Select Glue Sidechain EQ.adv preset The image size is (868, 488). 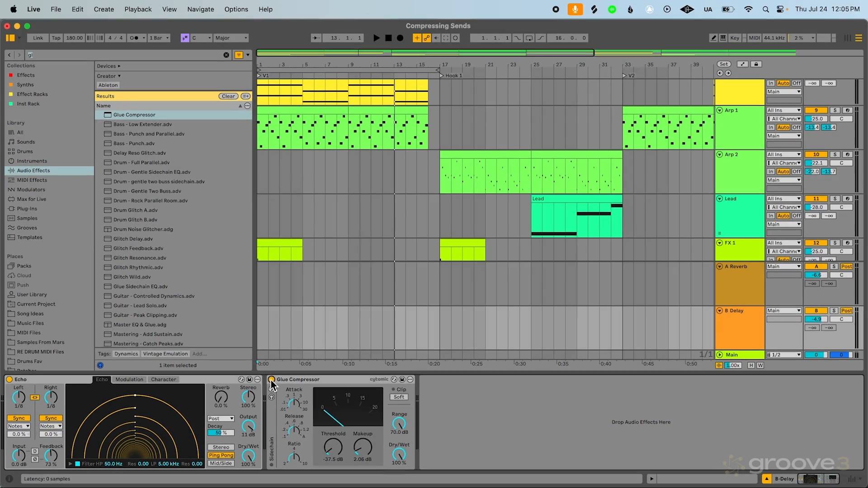140,286
